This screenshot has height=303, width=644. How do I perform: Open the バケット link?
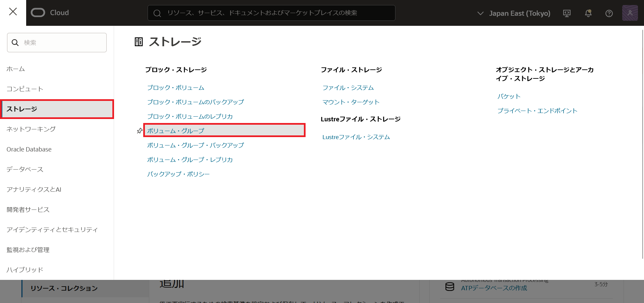[x=509, y=96]
